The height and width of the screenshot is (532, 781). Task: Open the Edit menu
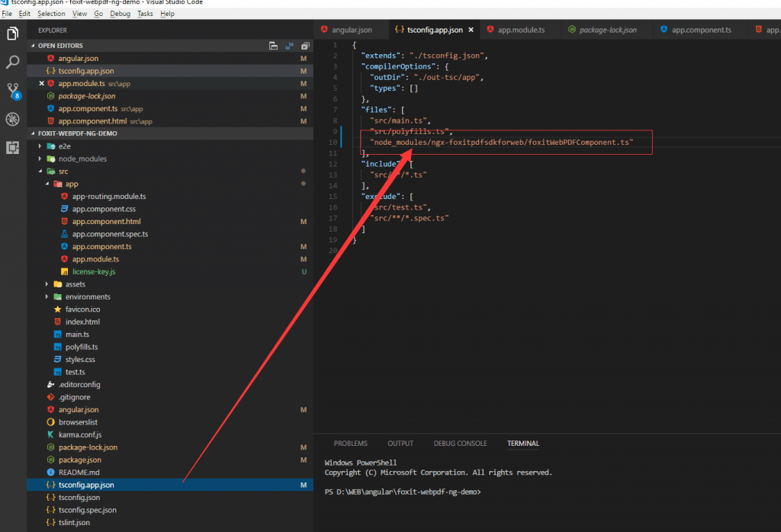[x=24, y=14]
